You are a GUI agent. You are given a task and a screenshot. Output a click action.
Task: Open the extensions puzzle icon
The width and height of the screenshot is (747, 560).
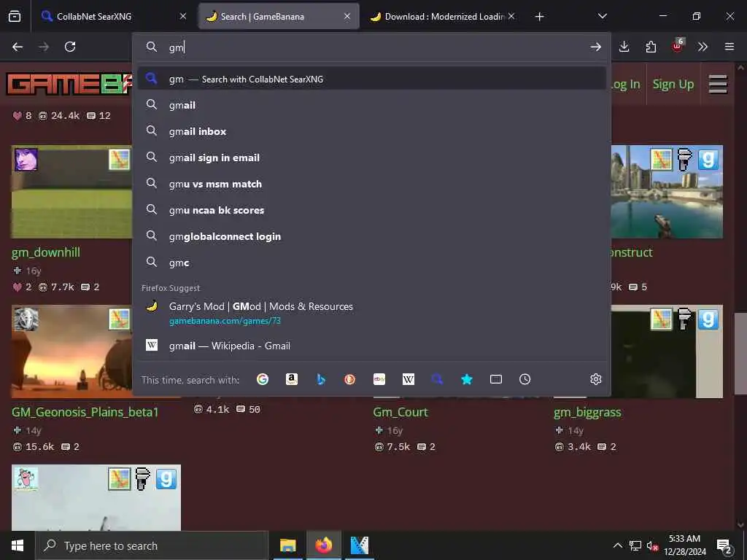click(x=651, y=47)
